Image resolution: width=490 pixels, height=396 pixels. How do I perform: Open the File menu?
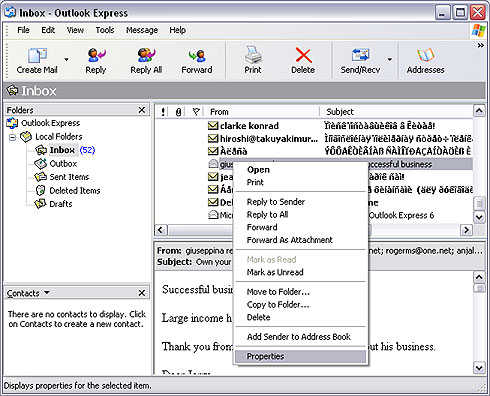(x=23, y=30)
